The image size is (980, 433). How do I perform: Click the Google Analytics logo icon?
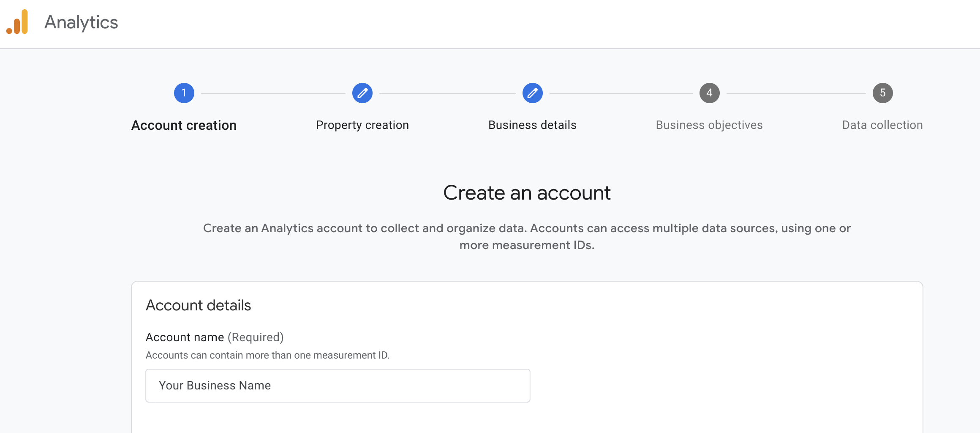pyautogui.click(x=17, y=22)
